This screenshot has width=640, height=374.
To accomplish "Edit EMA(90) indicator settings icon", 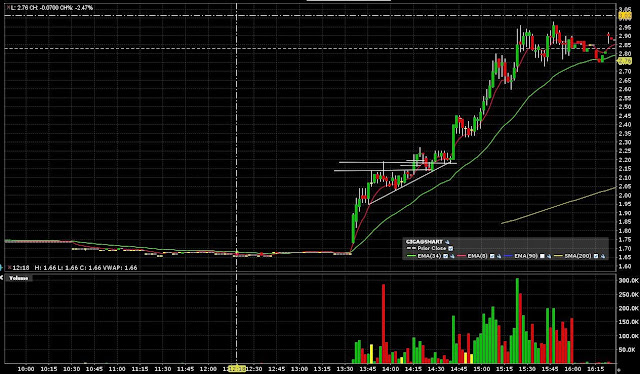I will [x=549, y=256].
